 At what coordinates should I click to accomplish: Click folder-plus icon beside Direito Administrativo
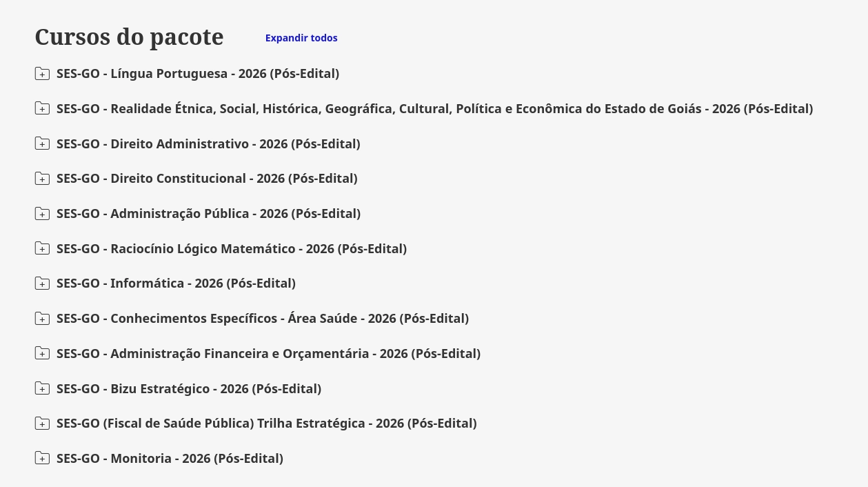[x=42, y=143]
